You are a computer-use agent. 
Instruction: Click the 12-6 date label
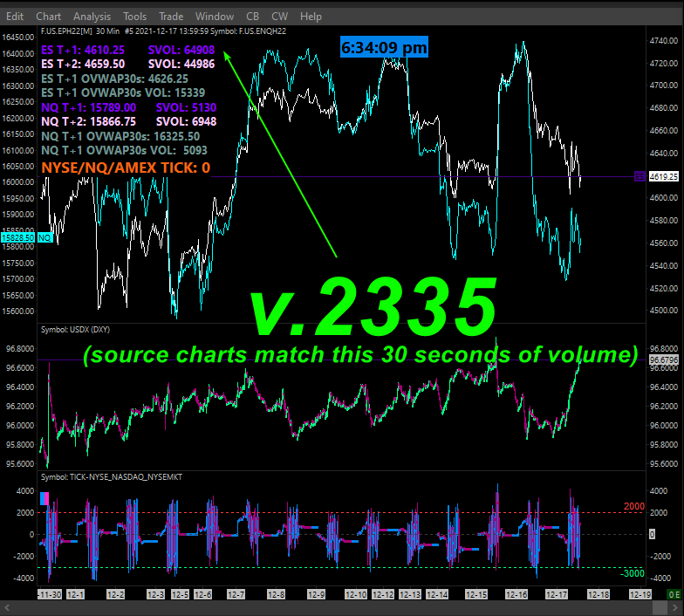202,594
